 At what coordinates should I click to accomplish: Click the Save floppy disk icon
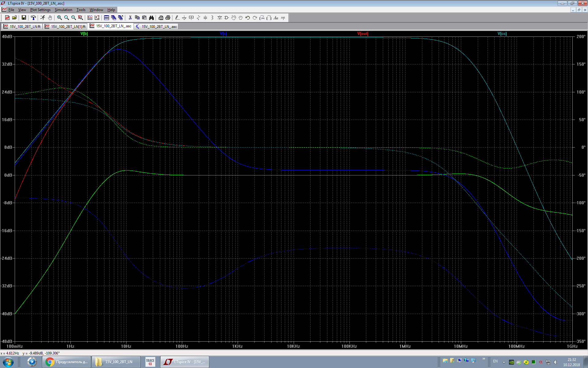[24, 18]
